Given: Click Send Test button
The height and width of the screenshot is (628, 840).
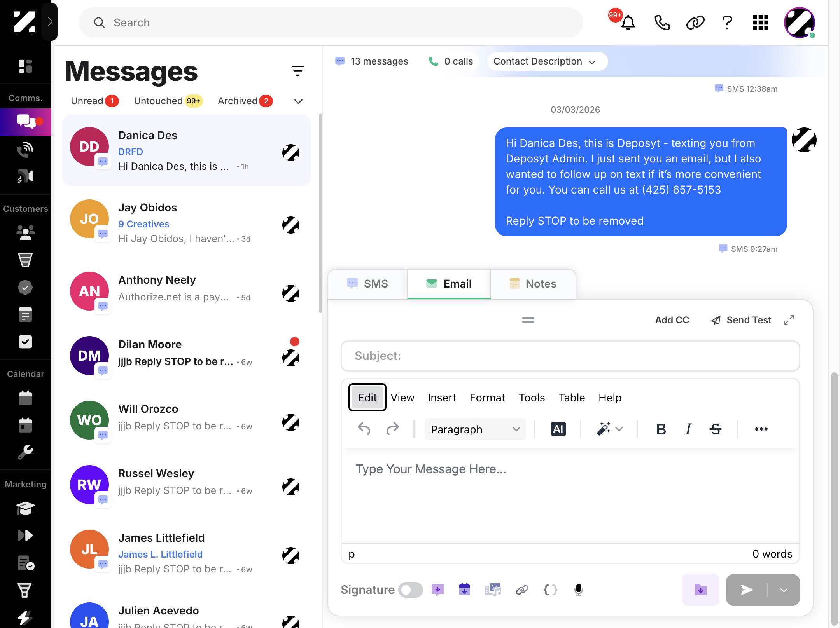Looking at the screenshot, I should click(741, 320).
